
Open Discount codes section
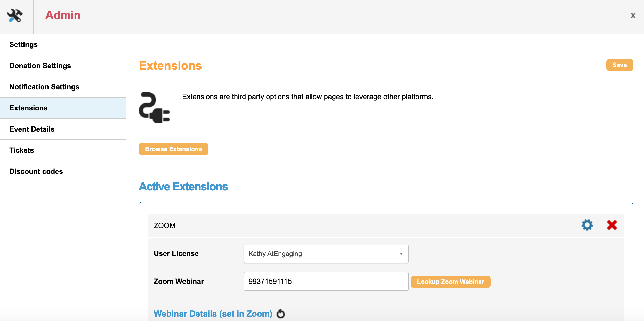(63, 171)
